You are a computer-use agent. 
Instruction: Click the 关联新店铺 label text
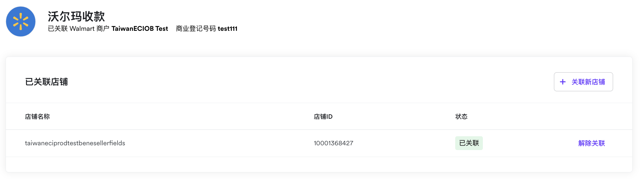point(588,82)
